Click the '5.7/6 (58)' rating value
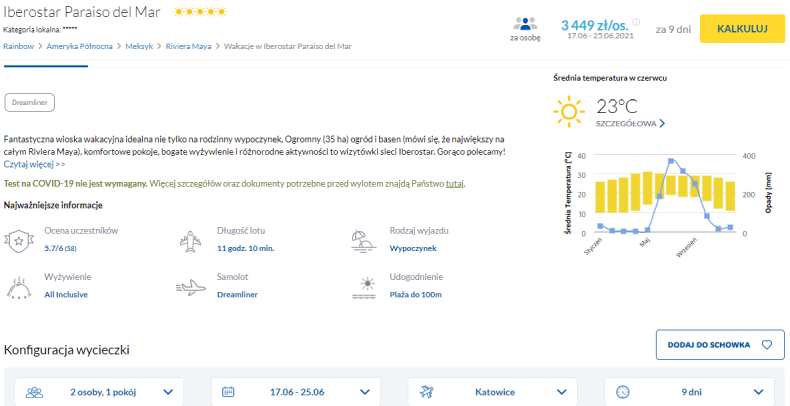790x406 pixels. click(x=60, y=248)
